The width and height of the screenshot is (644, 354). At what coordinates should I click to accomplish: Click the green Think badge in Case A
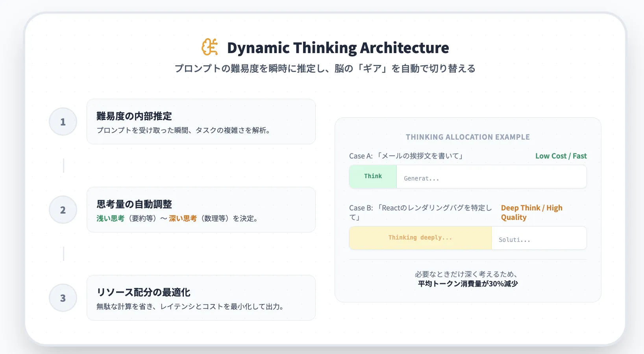pyautogui.click(x=372, y=176)
